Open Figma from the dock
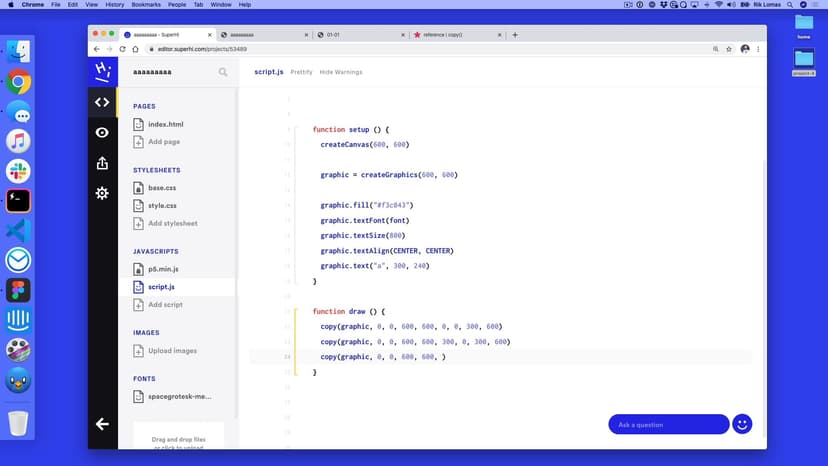The width and height of the screenshot is (828, 466). click(18, 290)
